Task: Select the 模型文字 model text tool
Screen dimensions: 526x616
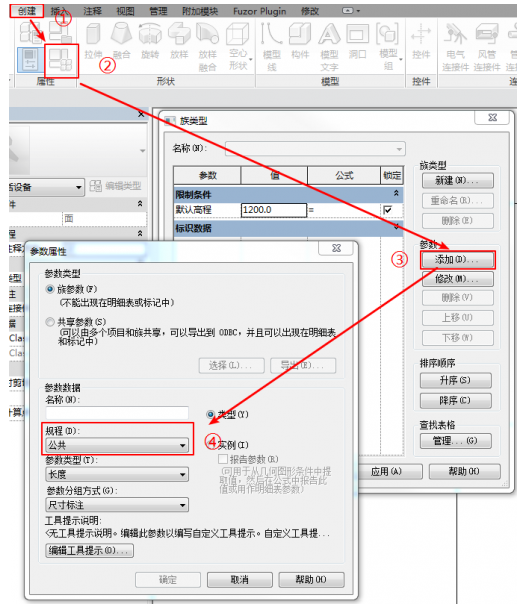Action: click(x=329, y=47)
